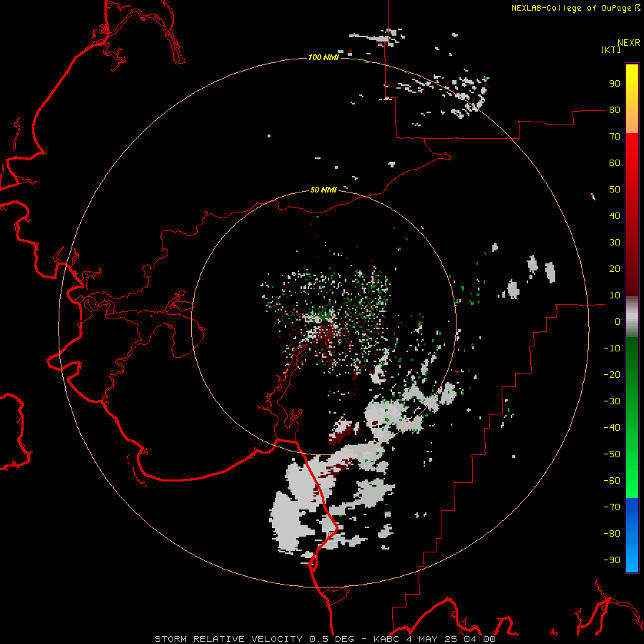Click the -20 value on velocity scale
644x644 pixels.
612,374
